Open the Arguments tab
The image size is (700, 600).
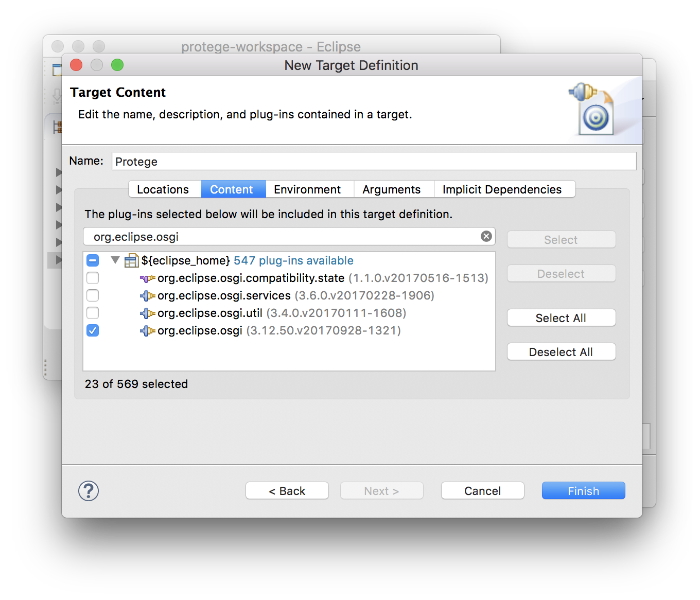[394, 189]
